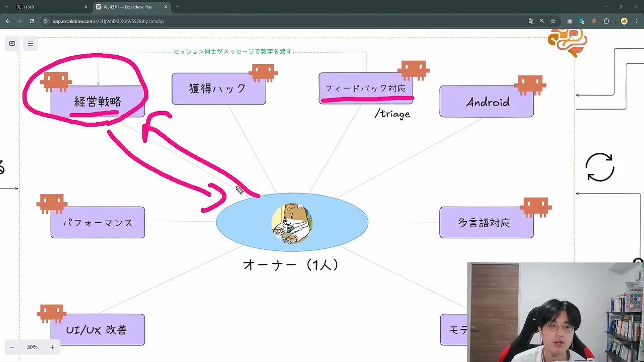Open the orange starburst Claude extension

pos(594,21)
